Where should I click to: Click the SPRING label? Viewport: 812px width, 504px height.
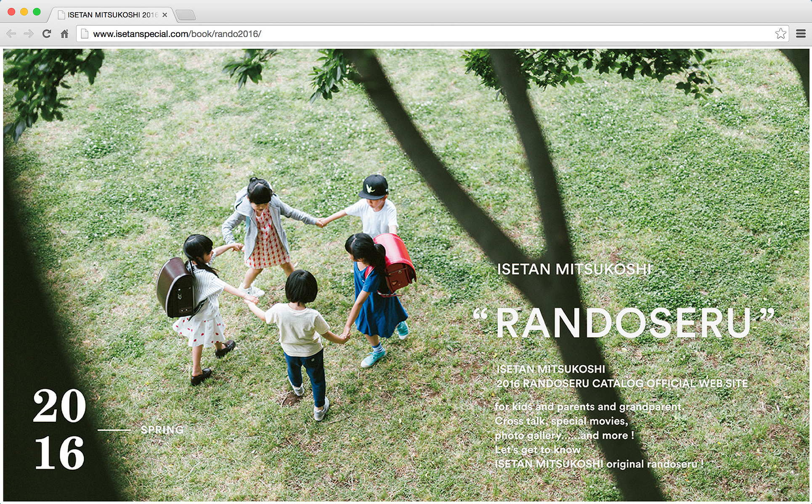pyautogui.click(x=162, y=430)
